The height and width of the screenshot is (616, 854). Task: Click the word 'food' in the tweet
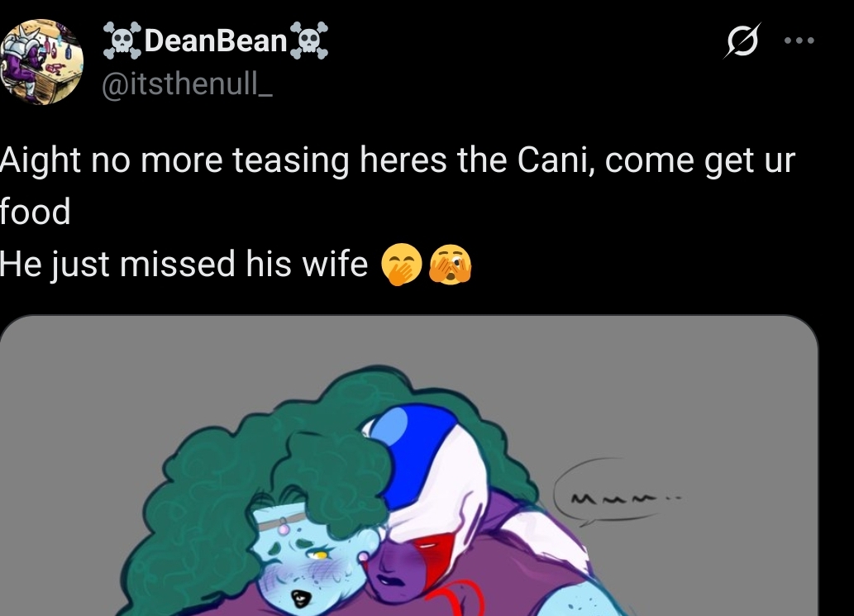(x=36, y=212)
